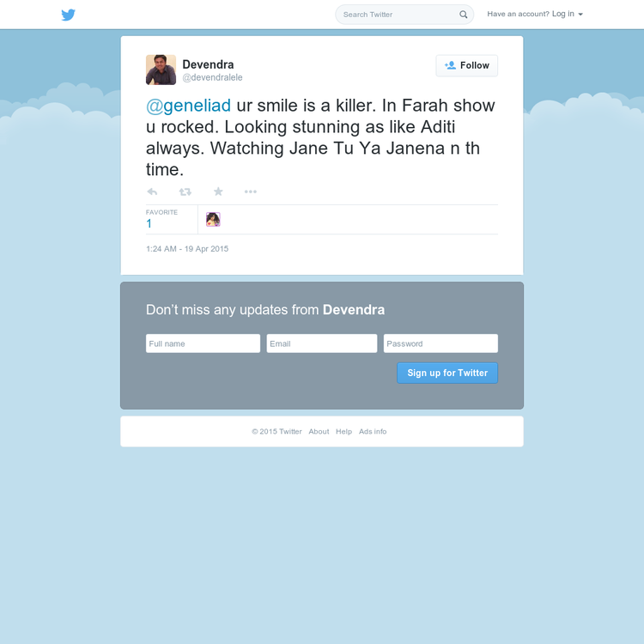The width and height of the screenshot is (644, 644).
Task: Favorite the tweet with star icon
Action: tap(218, 191)
